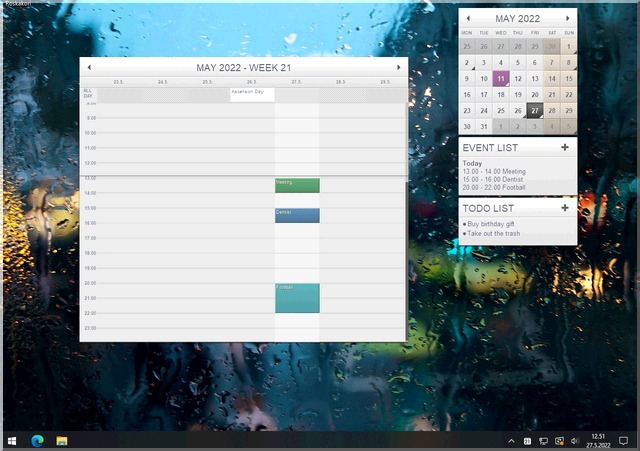Click the ALL DAY row label

[88, 93]
